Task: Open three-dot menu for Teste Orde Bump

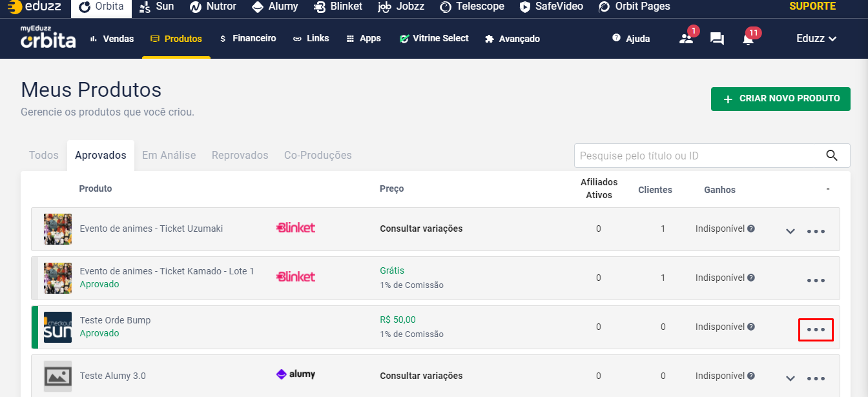Action: pyautogui.click(x=816, y=330)
